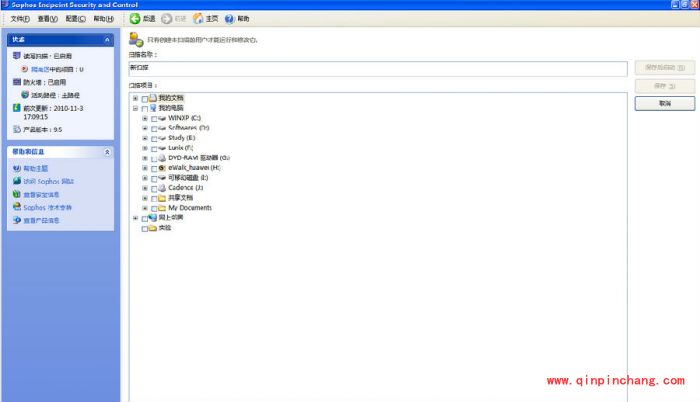Tick the Softwares drive checkbox

click(x=153, y=128)
